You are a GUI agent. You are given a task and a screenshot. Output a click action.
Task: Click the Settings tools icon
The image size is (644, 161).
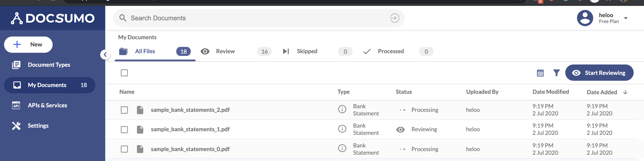[16, 126]
